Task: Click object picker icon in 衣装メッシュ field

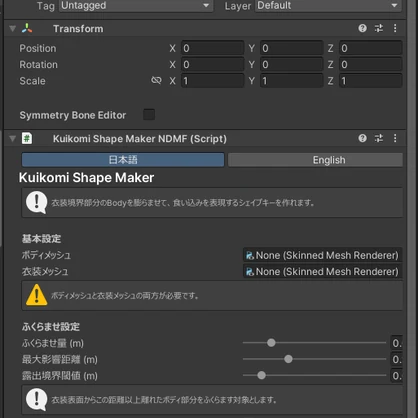Action: click(250, 272)
